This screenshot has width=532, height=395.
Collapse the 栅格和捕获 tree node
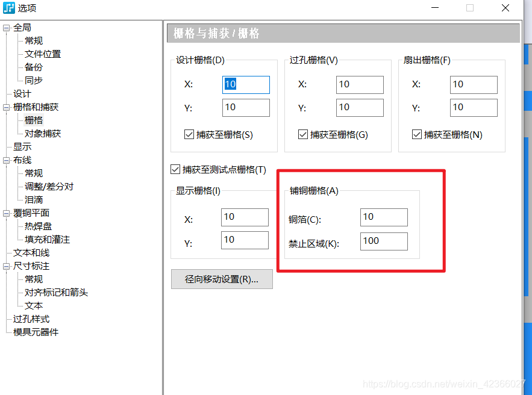[6, 107]
